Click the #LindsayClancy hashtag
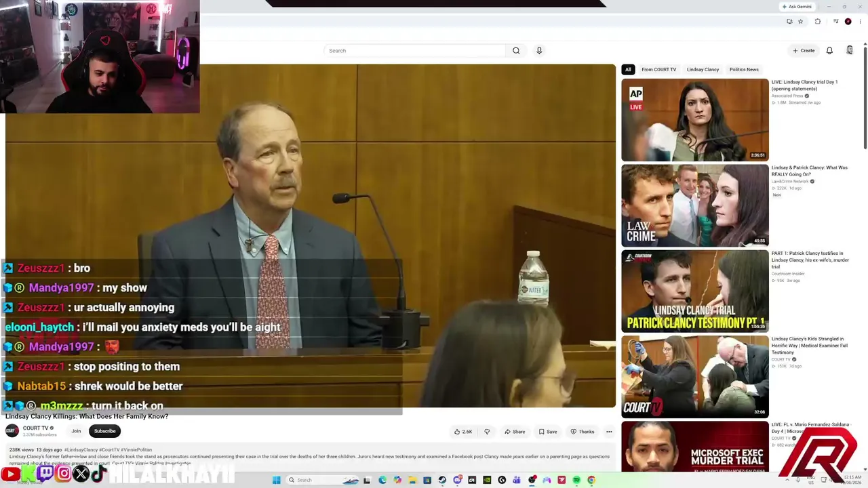Screen dimensions: 868x488 click(81, 450)
